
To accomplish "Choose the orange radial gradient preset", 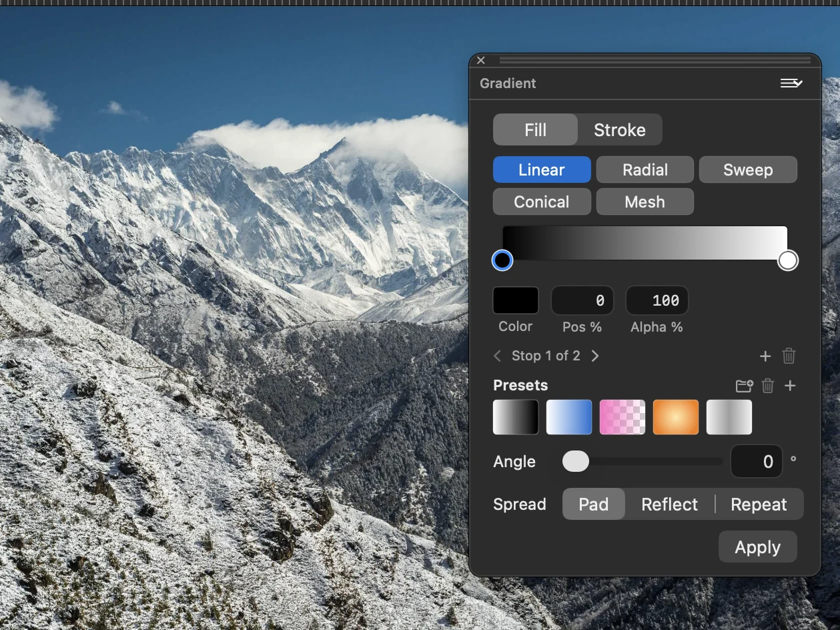I will click(676, 417).
